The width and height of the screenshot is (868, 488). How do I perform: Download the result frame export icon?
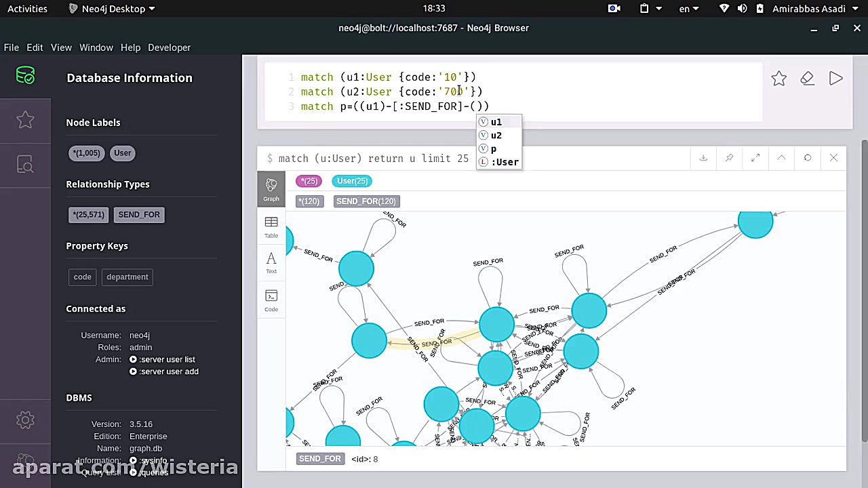pos(703,158)
